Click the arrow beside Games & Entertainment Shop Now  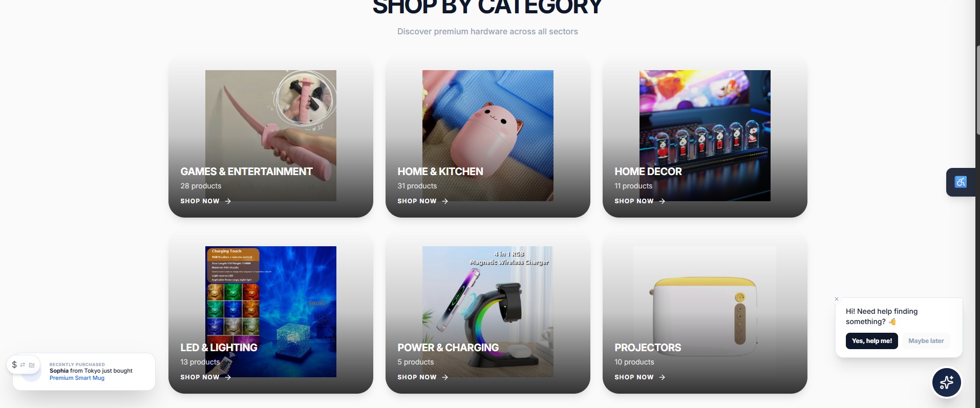[x=228, y=201]
